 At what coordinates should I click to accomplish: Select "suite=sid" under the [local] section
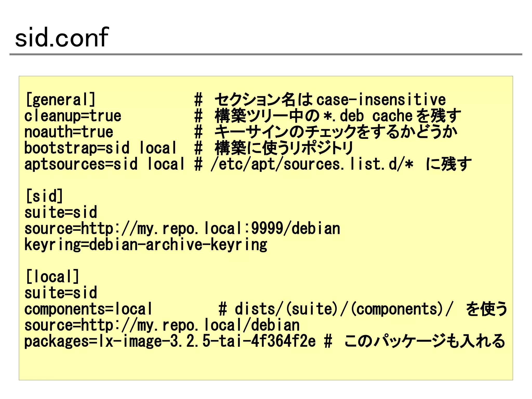61,293
